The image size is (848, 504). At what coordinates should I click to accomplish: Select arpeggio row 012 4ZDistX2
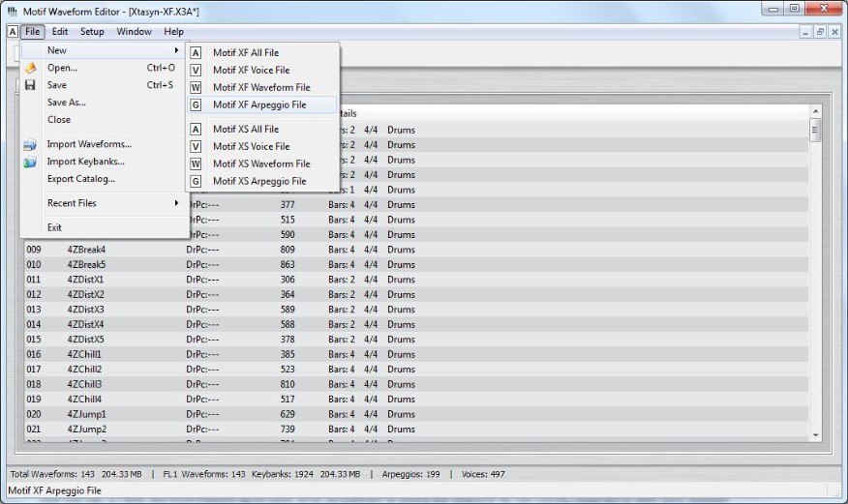(416, 294)
